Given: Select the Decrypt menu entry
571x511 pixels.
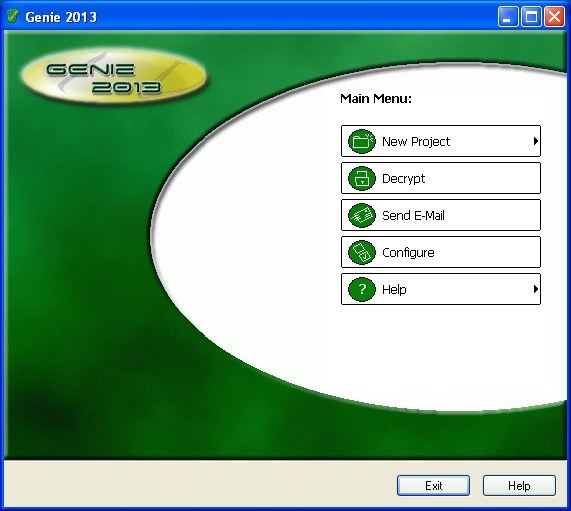Looking at the screenshot, I should point(441,178).
